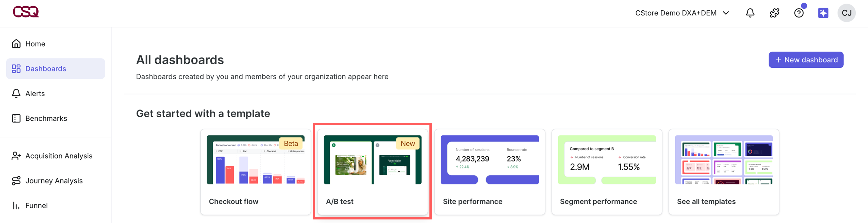868x223 pixels.
Task: Launch the AI sparkle assistant icon
Action: [823, 13]
